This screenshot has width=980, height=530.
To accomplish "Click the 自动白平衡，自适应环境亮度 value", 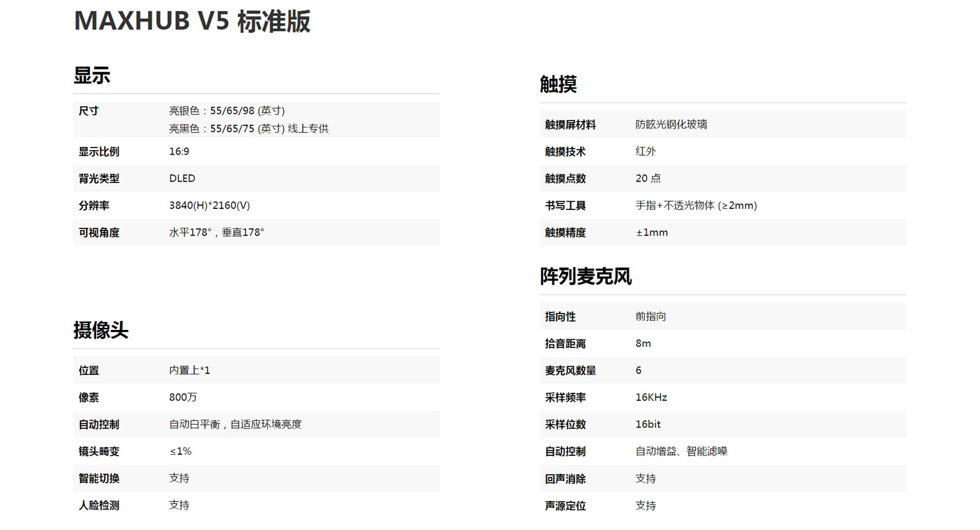I will click(x=235, y=424).
